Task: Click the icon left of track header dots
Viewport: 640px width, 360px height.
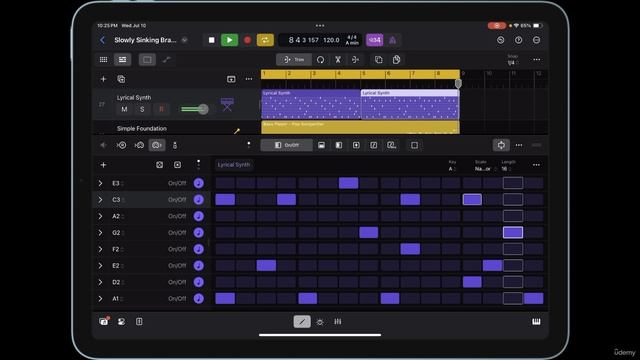Action: pos(231,79)
